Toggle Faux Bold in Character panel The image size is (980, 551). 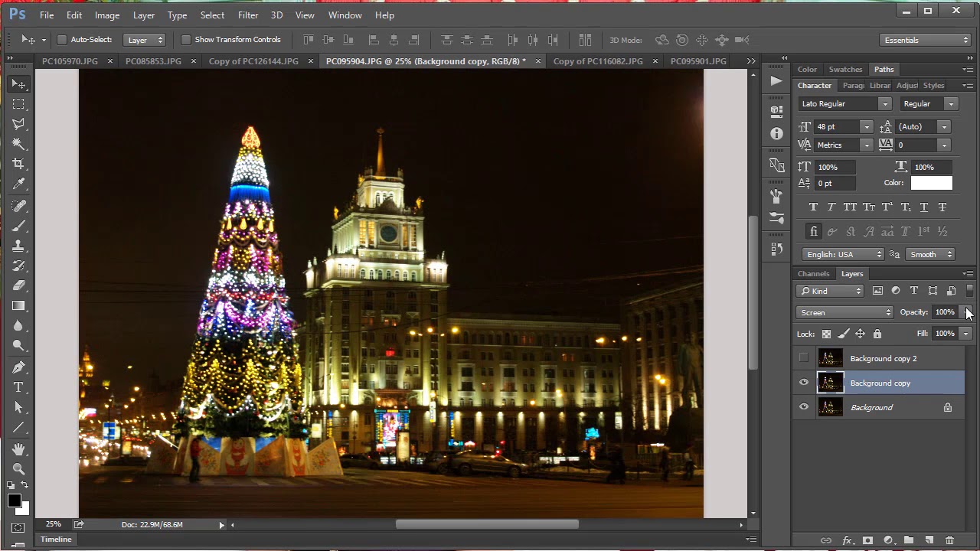pos(813,207)
